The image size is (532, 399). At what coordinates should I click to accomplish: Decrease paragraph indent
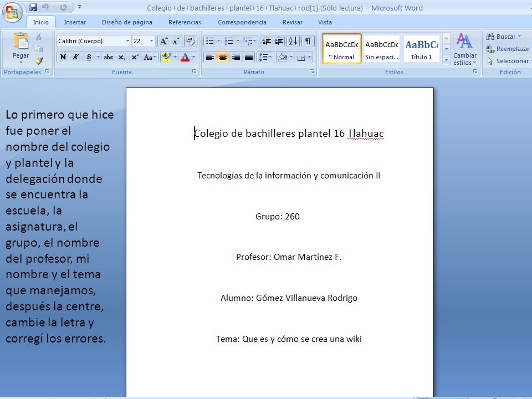(267, 41)
